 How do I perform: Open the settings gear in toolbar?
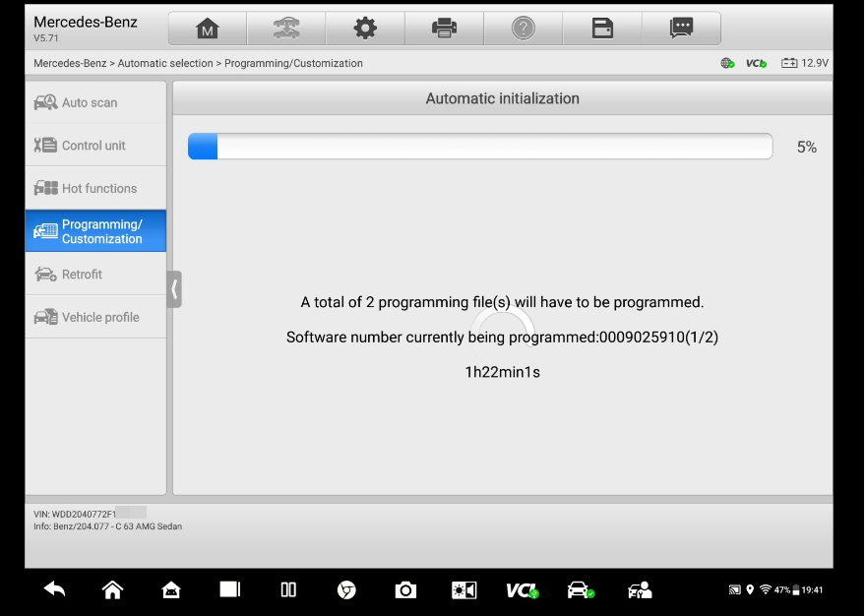[365, 28]
